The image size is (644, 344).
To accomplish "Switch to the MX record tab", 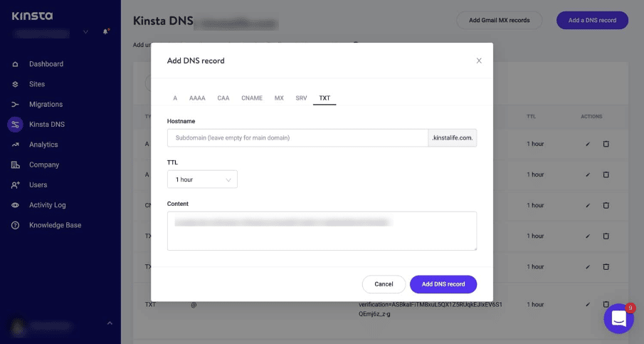I will pos(279,98).
